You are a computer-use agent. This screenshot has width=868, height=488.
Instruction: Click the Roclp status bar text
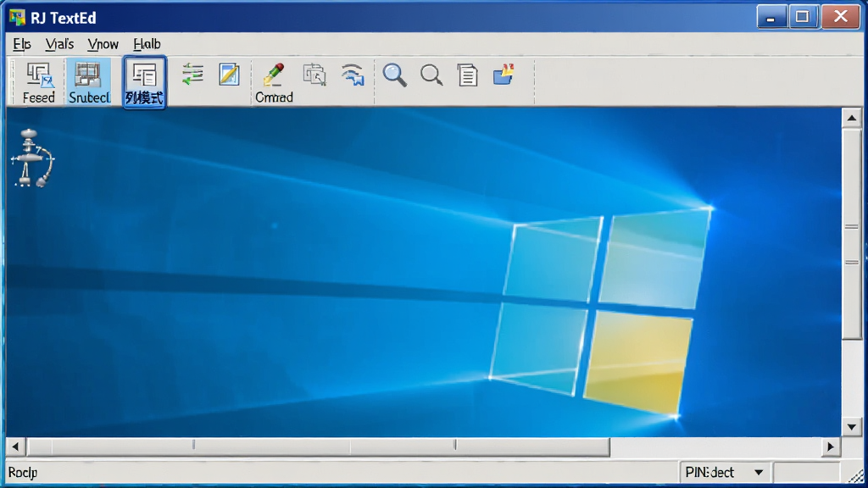pyautogui.click(x=23, y=473)
